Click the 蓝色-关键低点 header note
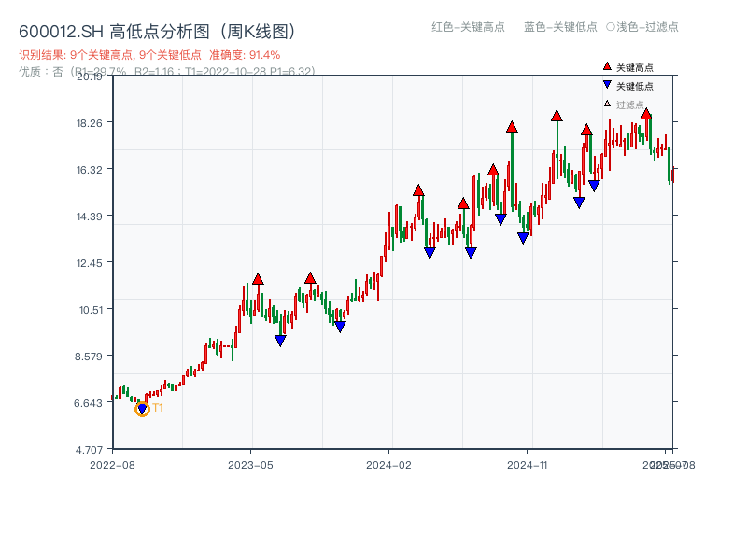The width and height of the screenshot is (747, 560). [560, 27]
